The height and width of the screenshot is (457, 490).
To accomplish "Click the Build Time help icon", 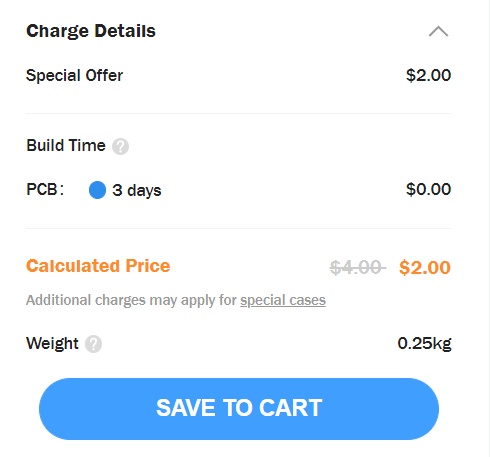I will (120, 146).
